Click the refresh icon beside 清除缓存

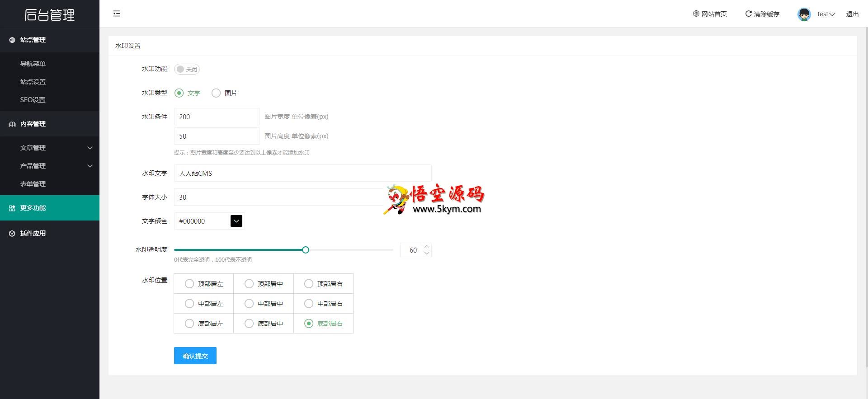coord(749,14)
